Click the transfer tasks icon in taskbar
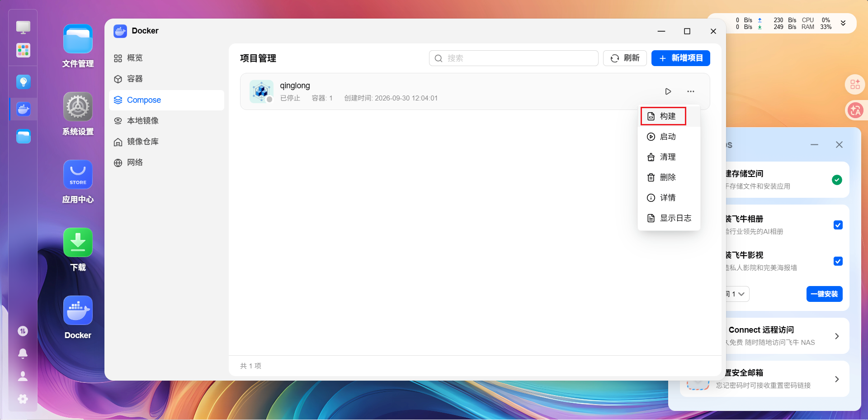Screen dimensions: 868x420 23,331
